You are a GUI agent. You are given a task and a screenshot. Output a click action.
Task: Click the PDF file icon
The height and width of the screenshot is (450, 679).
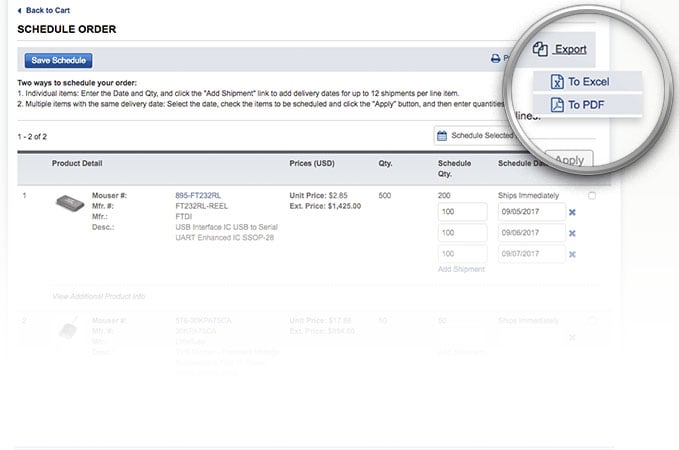pyautogui.click(x=557, y=105)
